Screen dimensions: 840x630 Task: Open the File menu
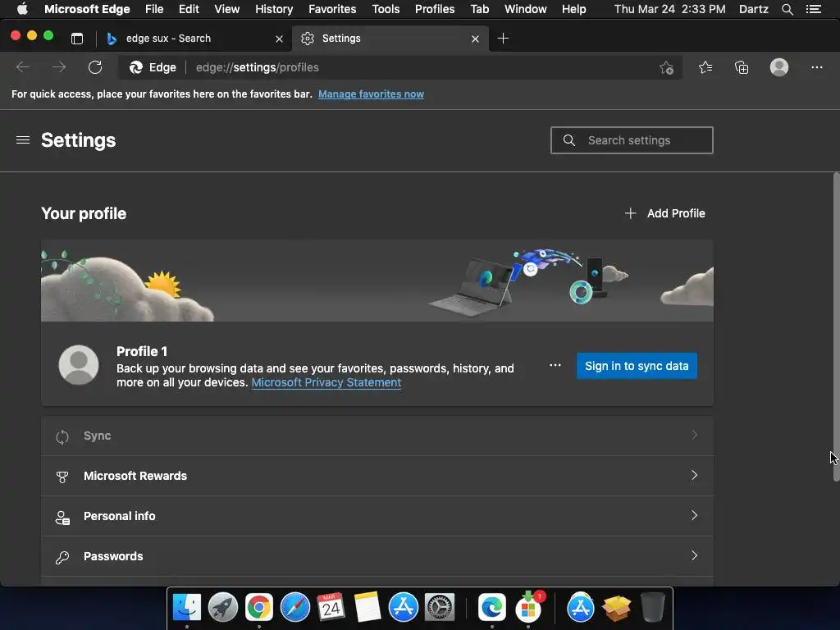pyautogui.click(x=154, y=9)
